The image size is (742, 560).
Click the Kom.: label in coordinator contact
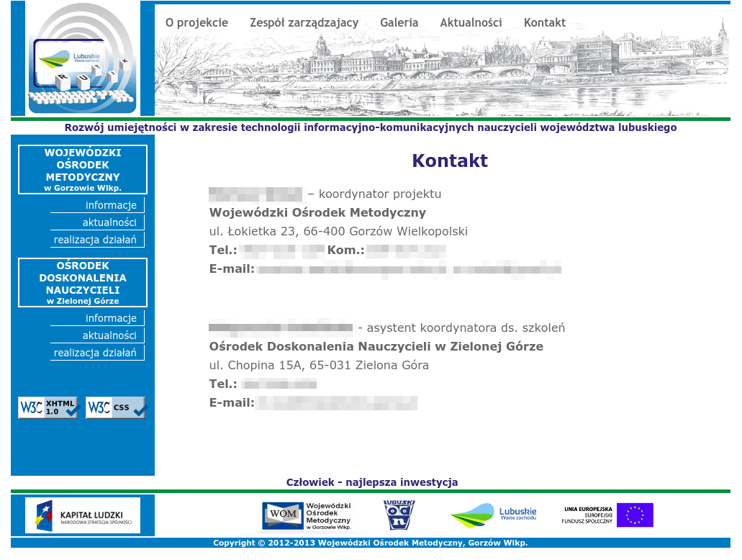[x=346, y=250]
